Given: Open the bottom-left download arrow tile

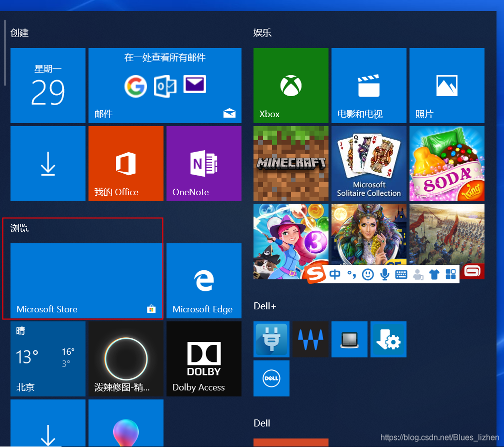Looking at the screenshot, I should click(48, 423).
